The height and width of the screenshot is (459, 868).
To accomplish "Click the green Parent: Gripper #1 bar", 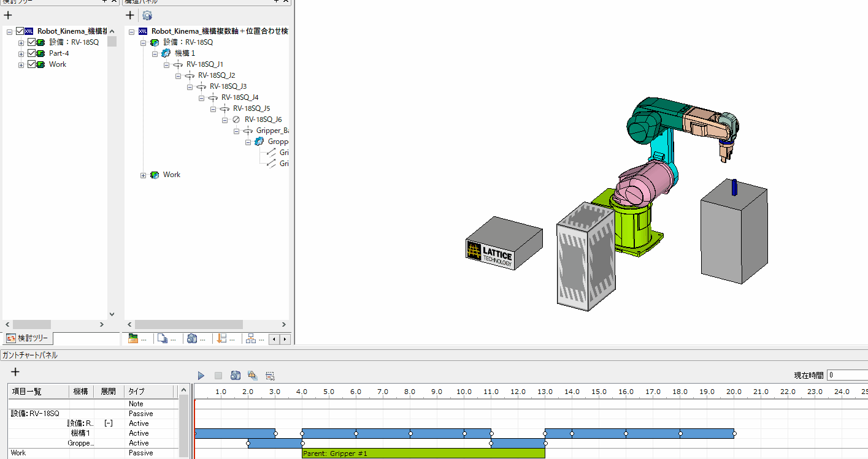I will [x=423, y=453].
